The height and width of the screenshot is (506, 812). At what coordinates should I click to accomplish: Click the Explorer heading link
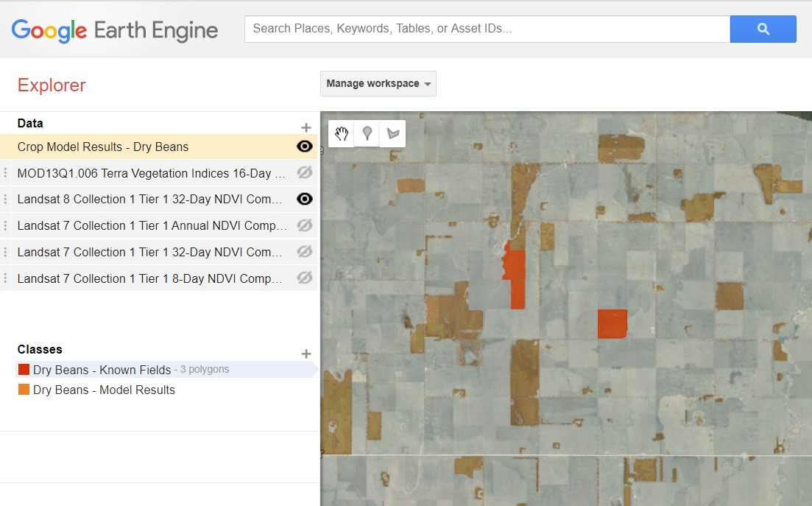[52, 85]
